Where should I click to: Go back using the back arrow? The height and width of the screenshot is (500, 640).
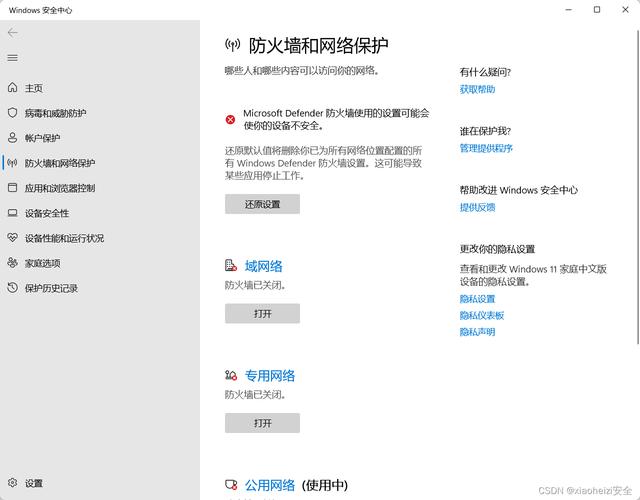coord(13,33)
